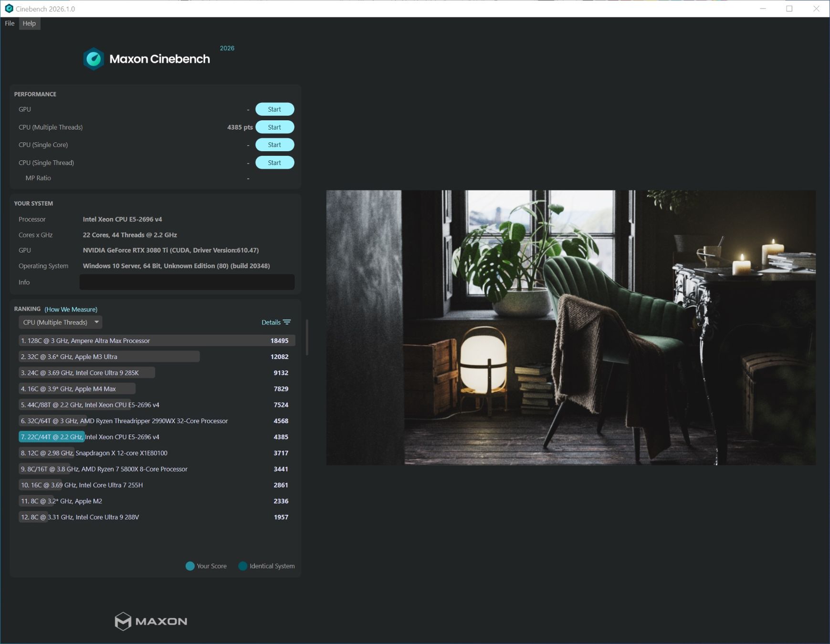Image resolution: width=830 pixels, height=644 pixels.
Task: Select the Apple M3 Ultra ranking row
Action: pos(157,357)
